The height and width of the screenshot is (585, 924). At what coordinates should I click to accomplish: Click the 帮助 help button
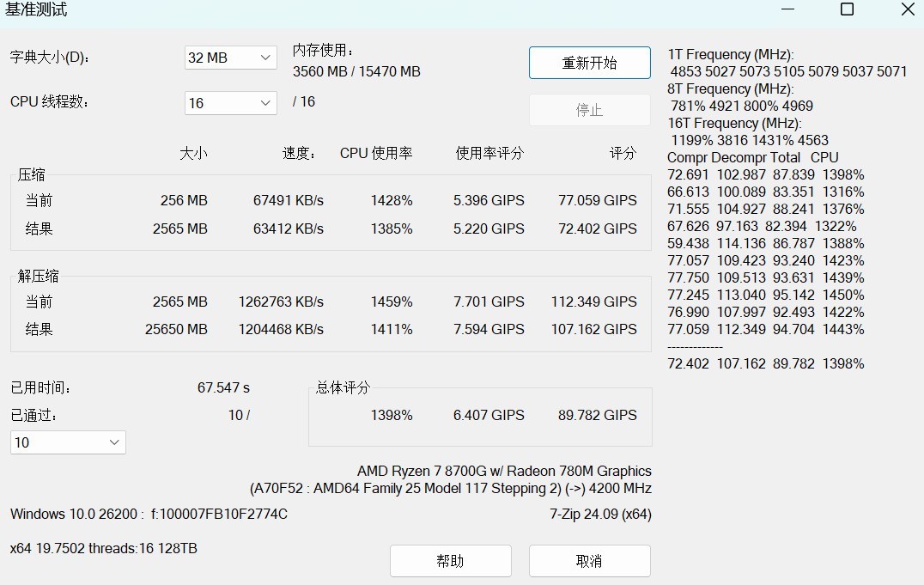(x=450, y=560)
